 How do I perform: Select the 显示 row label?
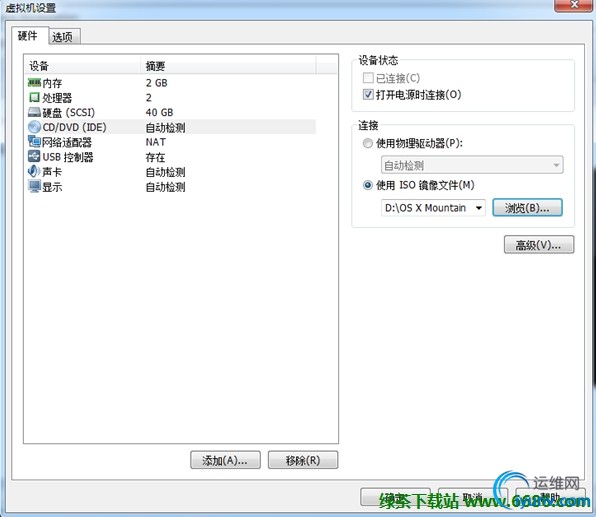pos(52,187)
